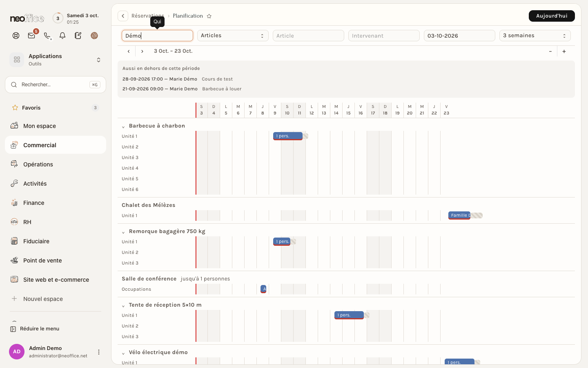
Task: Open the 3 semaines duration dropdown
Action: [x=535, y=36]
